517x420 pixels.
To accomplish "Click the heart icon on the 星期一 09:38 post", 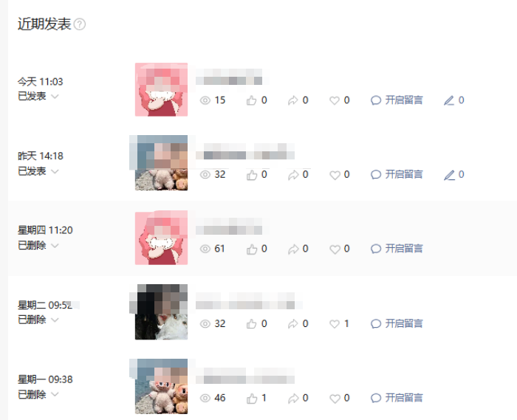I will point(335,399).
